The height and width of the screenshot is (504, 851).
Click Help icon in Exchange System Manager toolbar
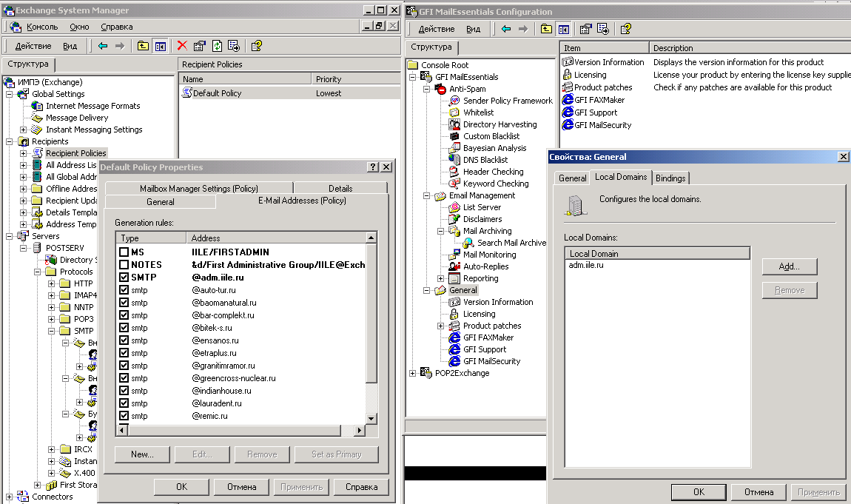coord(257,46)
